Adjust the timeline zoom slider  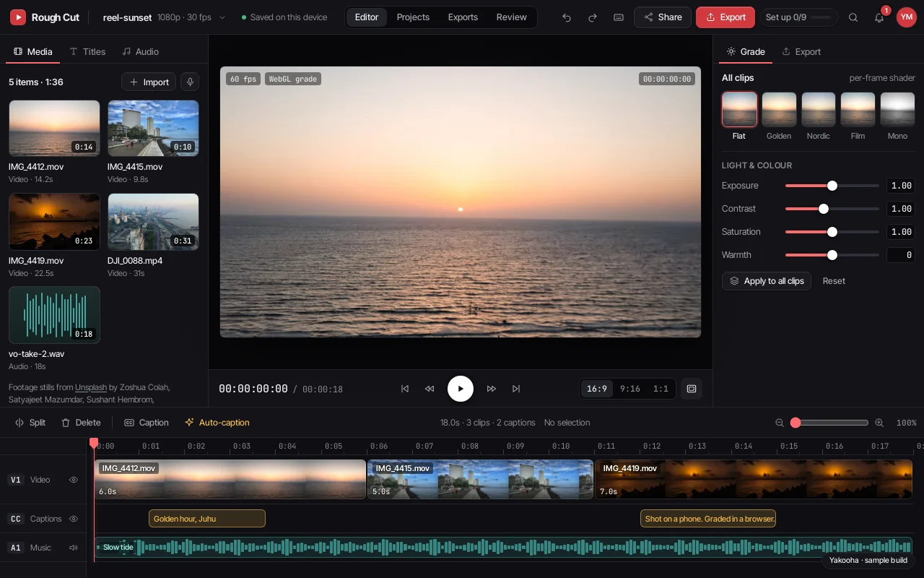click(x=829, y=423)
